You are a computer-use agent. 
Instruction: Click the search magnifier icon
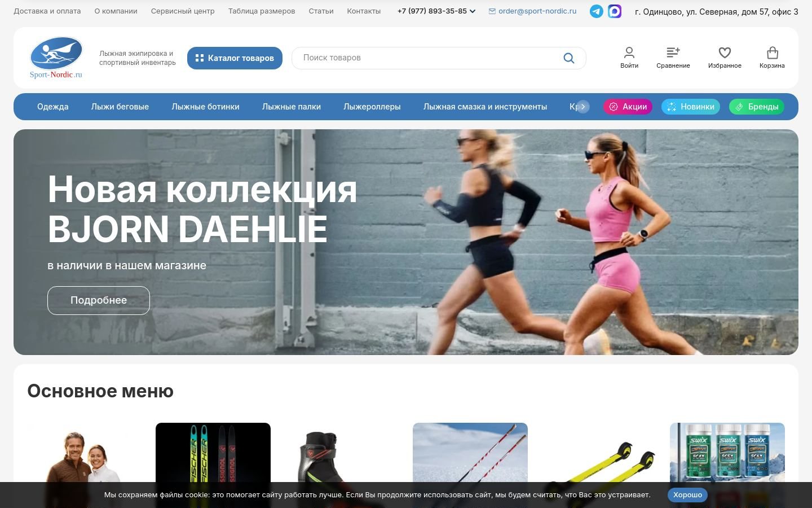569,58
